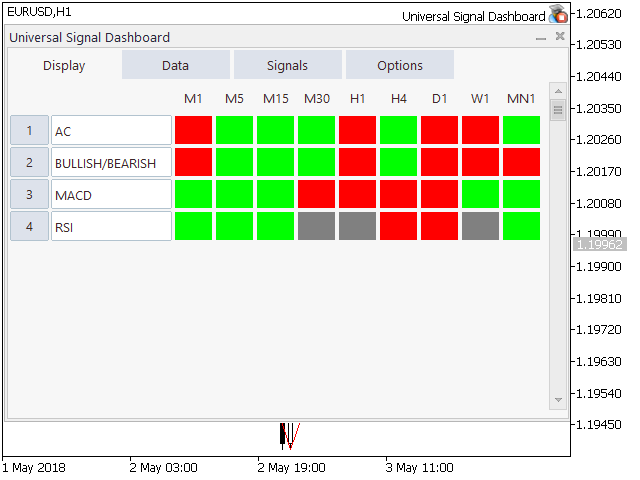640x480 pixels.
Task: Switch to the Data tab
Action: [x=176, y=65]
